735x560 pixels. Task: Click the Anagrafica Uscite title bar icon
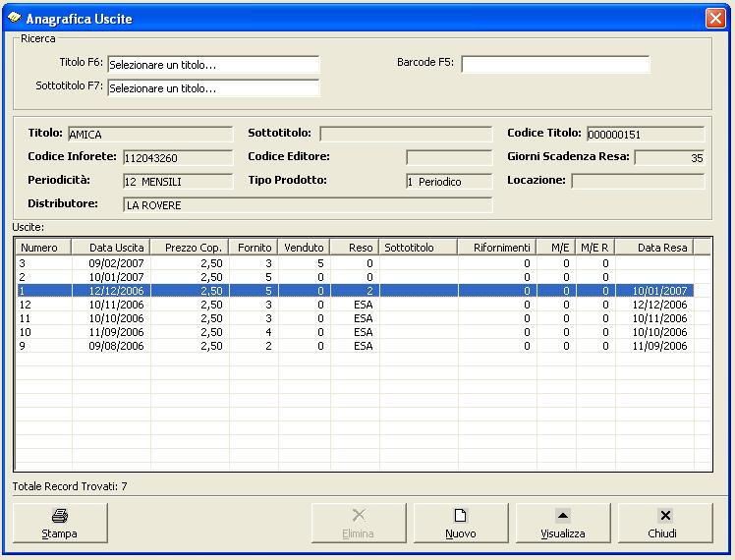coord(15,18)
